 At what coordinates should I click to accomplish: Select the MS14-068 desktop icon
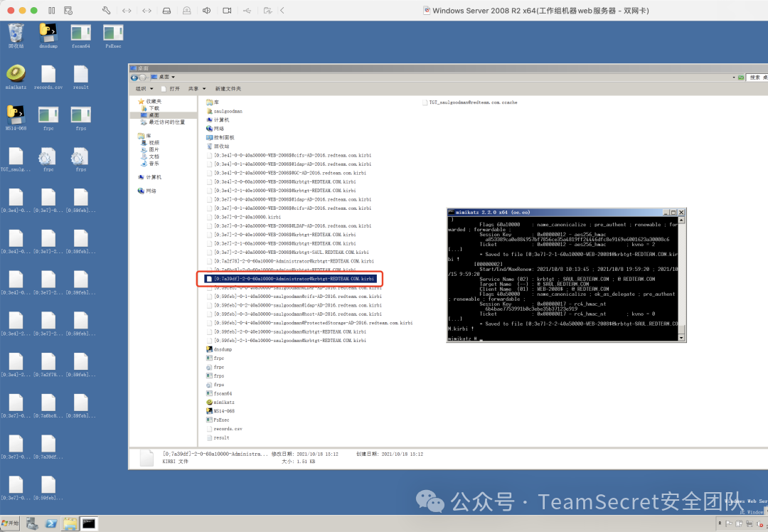16,118
